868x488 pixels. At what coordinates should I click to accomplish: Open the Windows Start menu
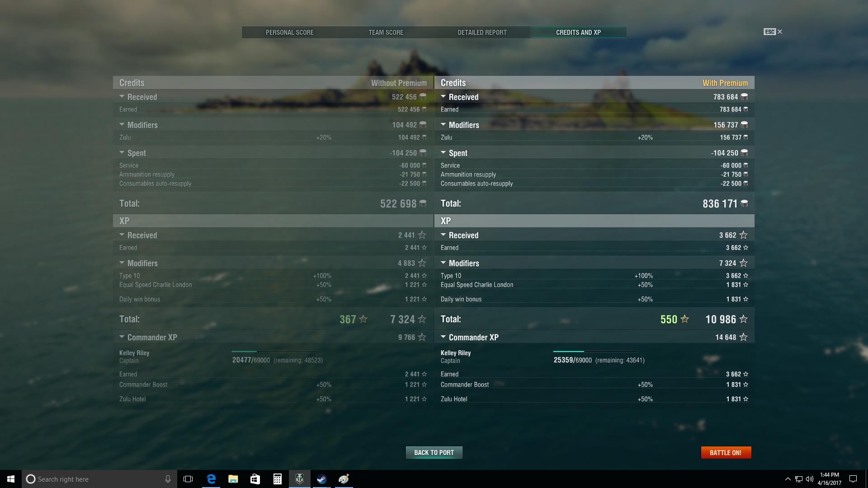click(11, 479)
